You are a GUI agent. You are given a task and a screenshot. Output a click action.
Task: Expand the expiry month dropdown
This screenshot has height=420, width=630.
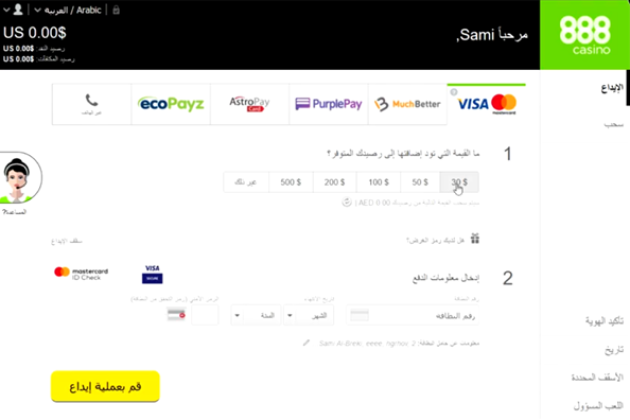tap(309, 316)
